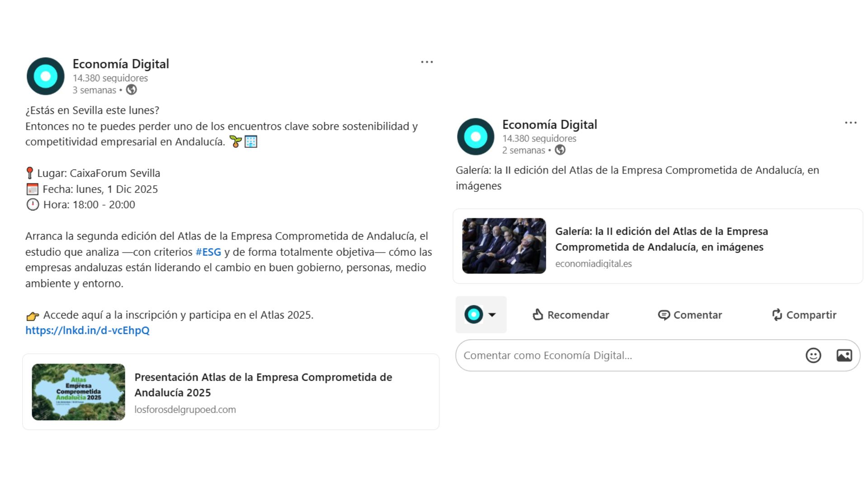Screen dimensions: 868x488
Task: Click the globe visibility icon beside 3 semanas
Action: pyautogui.click(x=132, y=90)
